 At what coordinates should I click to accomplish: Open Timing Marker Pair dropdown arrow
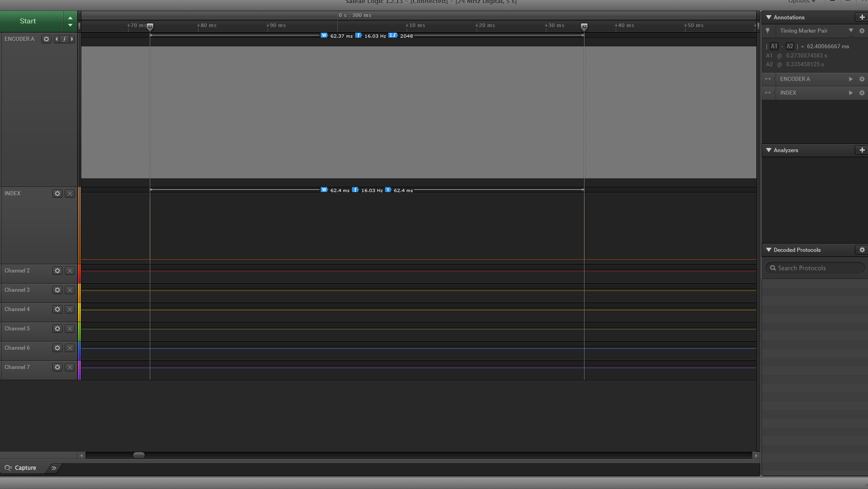tap(851, 30)
